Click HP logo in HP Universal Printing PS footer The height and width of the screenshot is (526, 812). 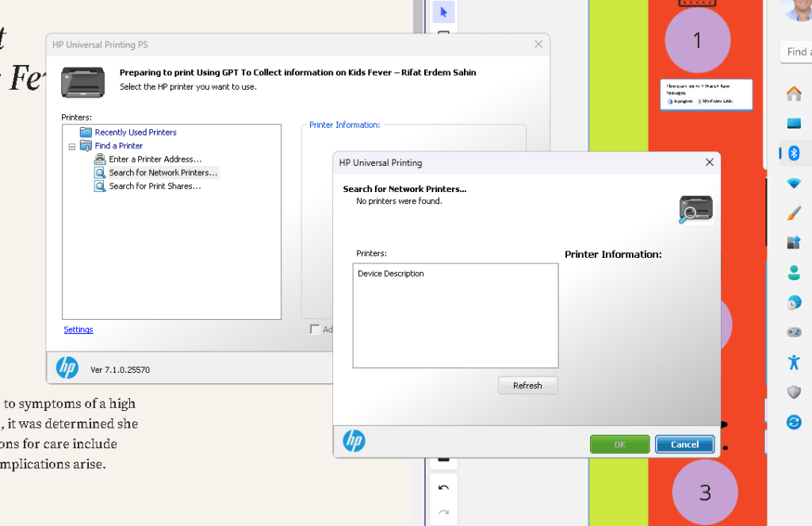(x=67, y=368)
